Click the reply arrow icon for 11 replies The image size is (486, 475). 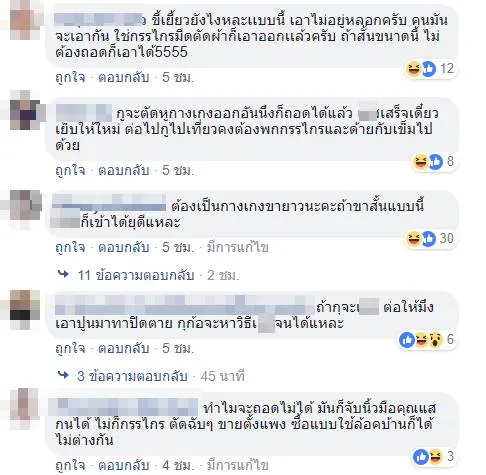(x=63, y=275)
